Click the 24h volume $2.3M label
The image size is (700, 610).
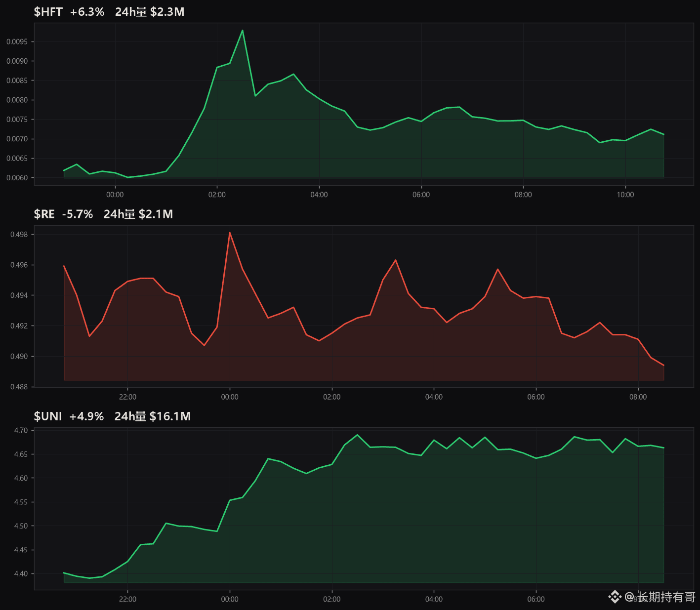point(150,12)
